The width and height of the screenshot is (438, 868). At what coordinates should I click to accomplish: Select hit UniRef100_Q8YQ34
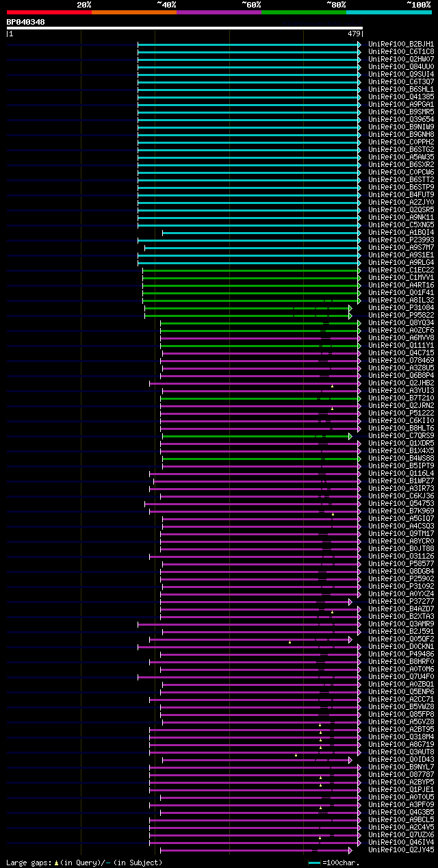pos(401,322)
